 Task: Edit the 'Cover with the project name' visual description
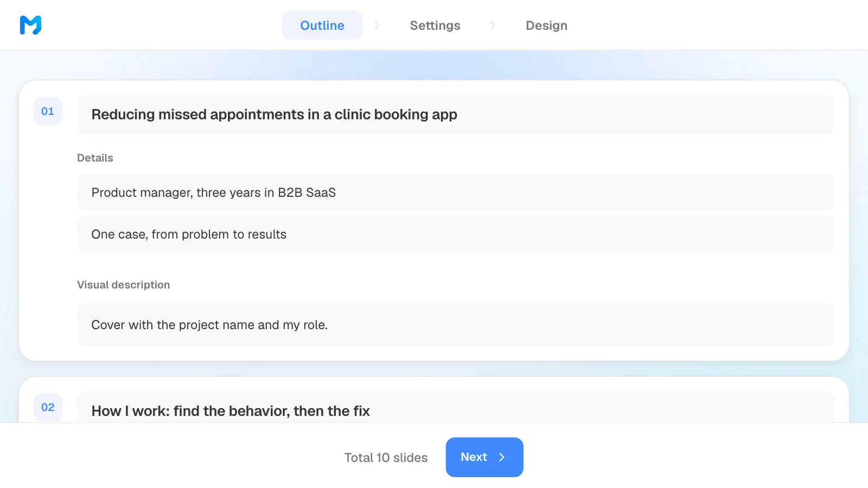click(x=456, y=324)
